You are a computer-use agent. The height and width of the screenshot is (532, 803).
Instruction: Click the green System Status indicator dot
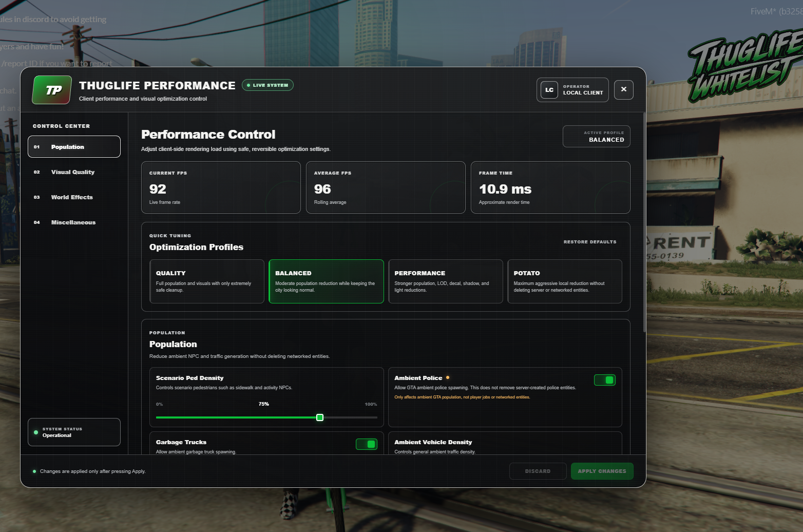(36, 432)
